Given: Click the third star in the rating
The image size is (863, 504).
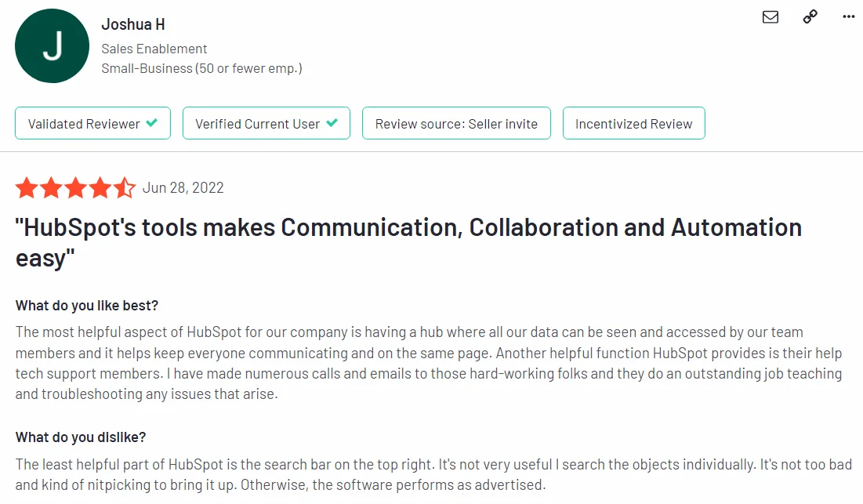Looking at the screenshot, I should tap(75, 187).
